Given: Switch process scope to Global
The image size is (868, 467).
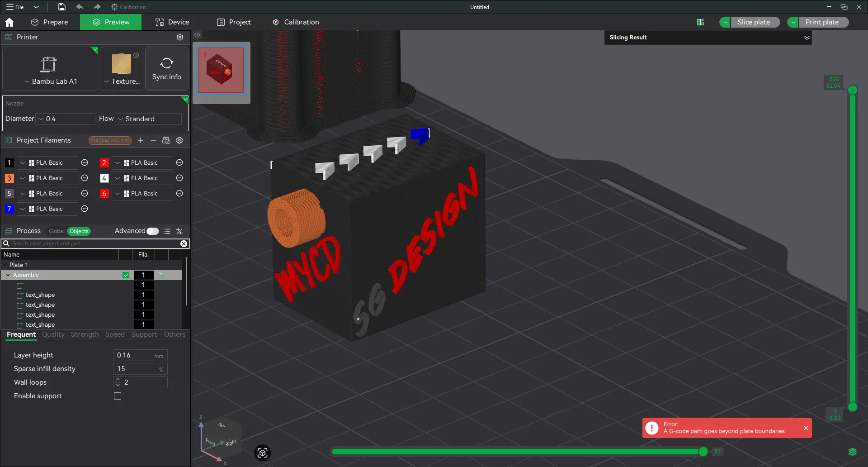Looking at the screenshot, I should click(x=57, y=231).
